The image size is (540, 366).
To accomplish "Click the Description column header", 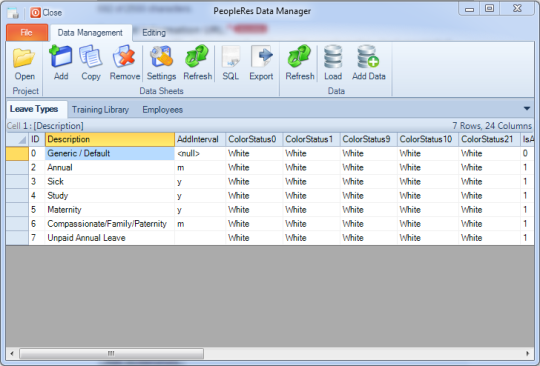I will pyautogui.click(x=110, y=139).
